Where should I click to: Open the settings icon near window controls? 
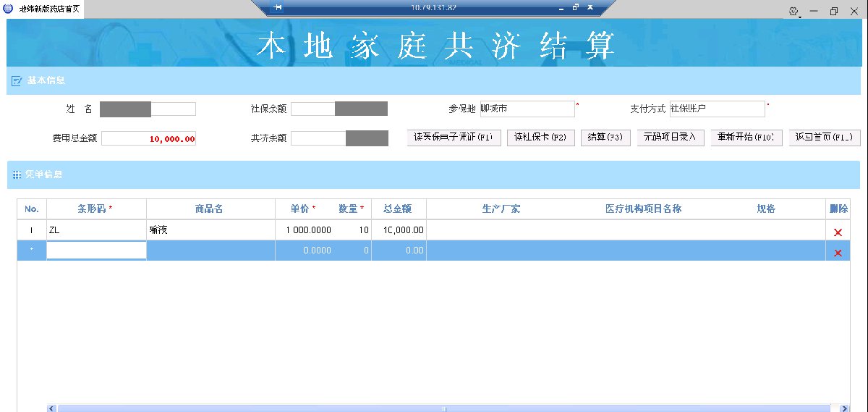coord(793,12)
